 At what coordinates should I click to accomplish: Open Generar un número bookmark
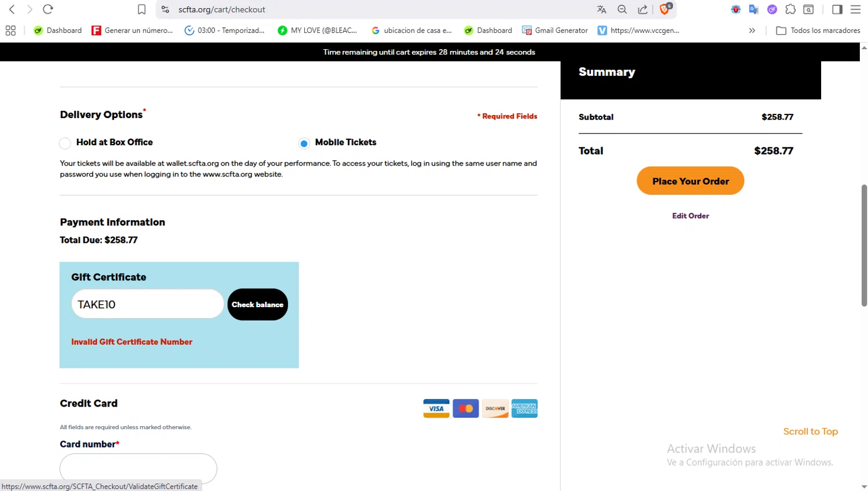click(133, 31)
